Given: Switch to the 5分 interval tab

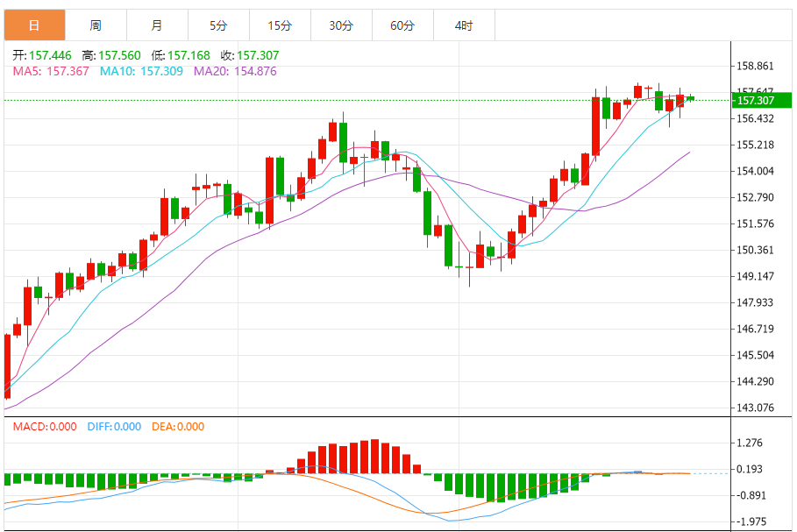Looking at the screenshot, I should point(218,25).
